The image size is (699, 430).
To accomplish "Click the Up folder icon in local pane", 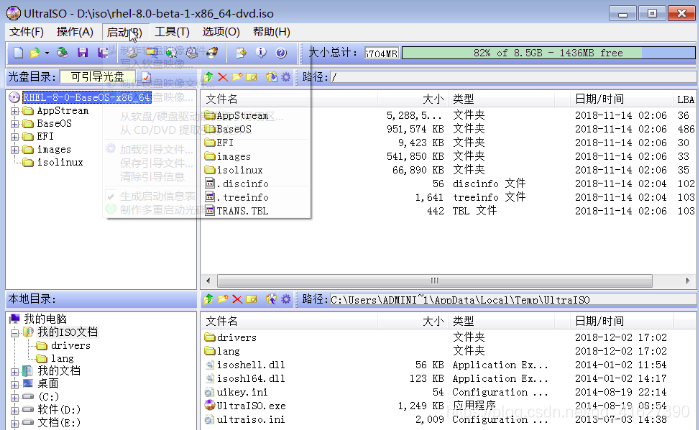I will (x=208, y=299).
